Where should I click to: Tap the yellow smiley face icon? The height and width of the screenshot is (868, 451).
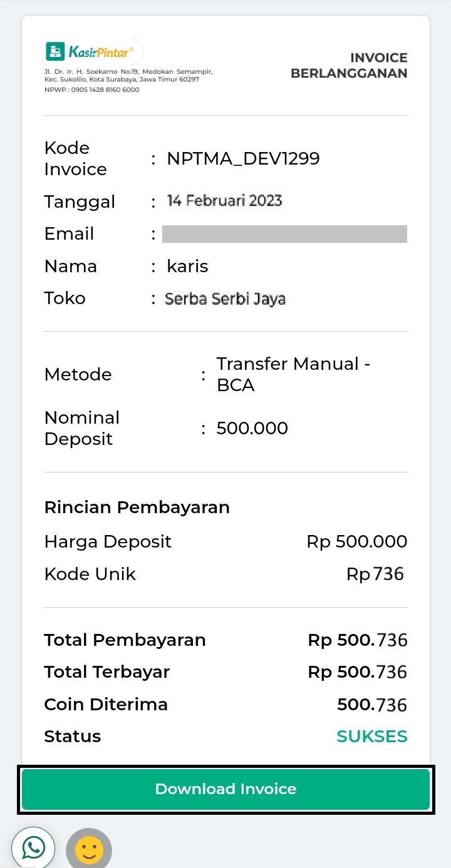tap(89, 850)
